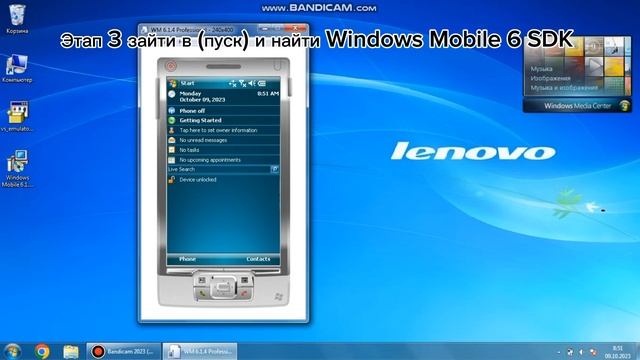This screenshot has width=640, height=360.
Task: Click the emulator's green call hardware key
Action: [202, 293]
